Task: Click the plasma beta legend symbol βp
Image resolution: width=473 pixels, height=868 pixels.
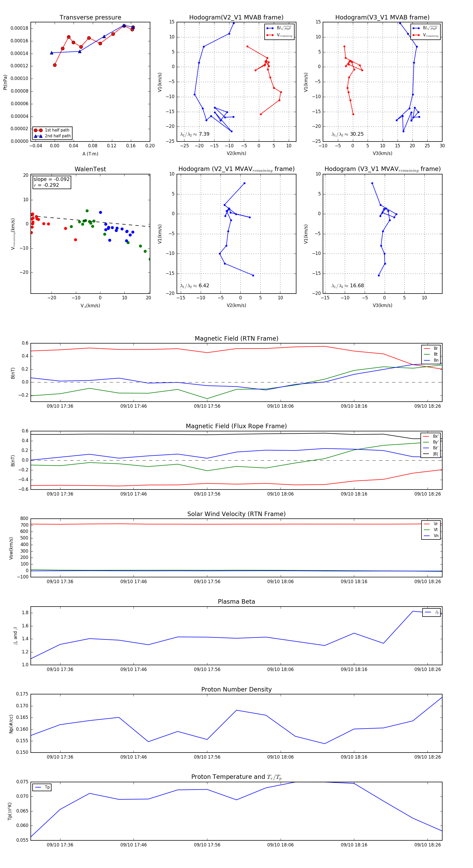Action: click(x=437, y=612)
